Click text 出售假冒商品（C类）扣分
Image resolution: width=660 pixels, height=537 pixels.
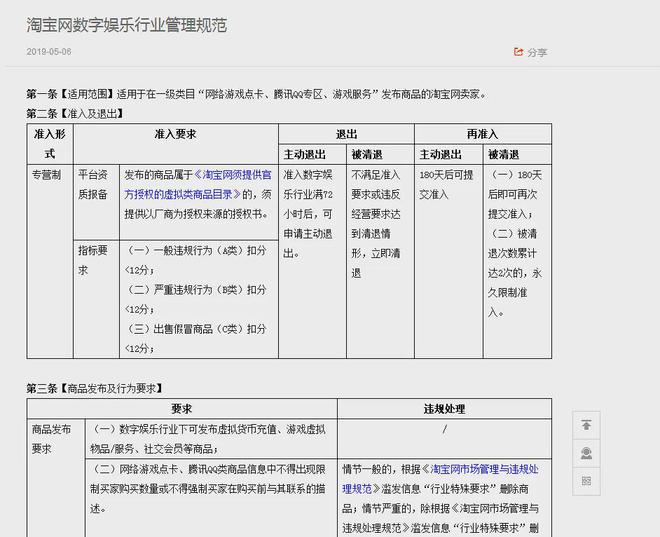[210, 329]
